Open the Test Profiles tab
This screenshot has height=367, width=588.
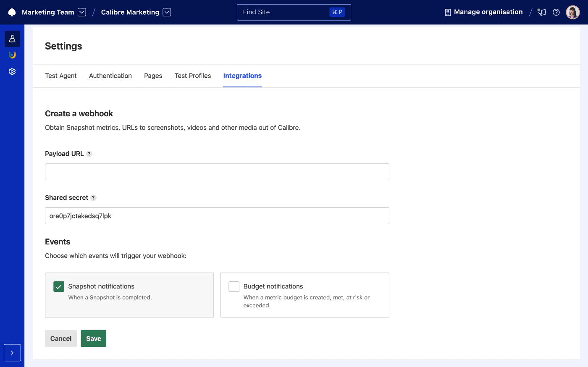192,76
